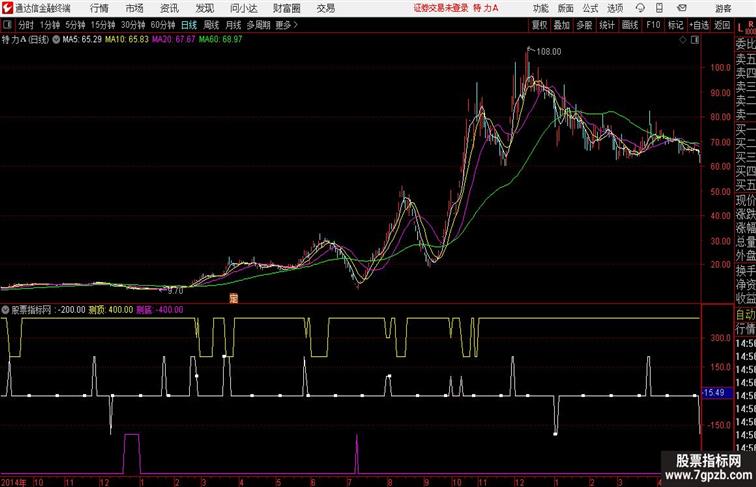Click the 证券交易未登录 status link
This screenshot has height=487, width=756.
441,8
